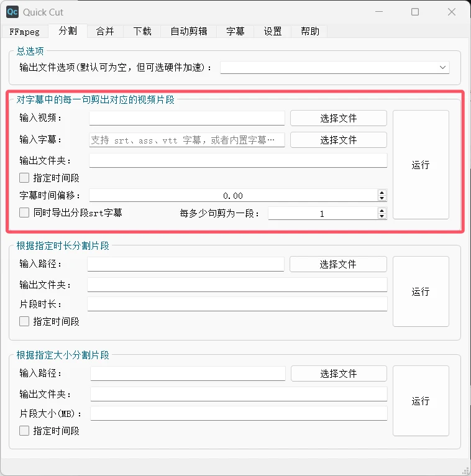
Task: Increase 每多少句剪为一段 with up arrow
Action: point(382,211)
